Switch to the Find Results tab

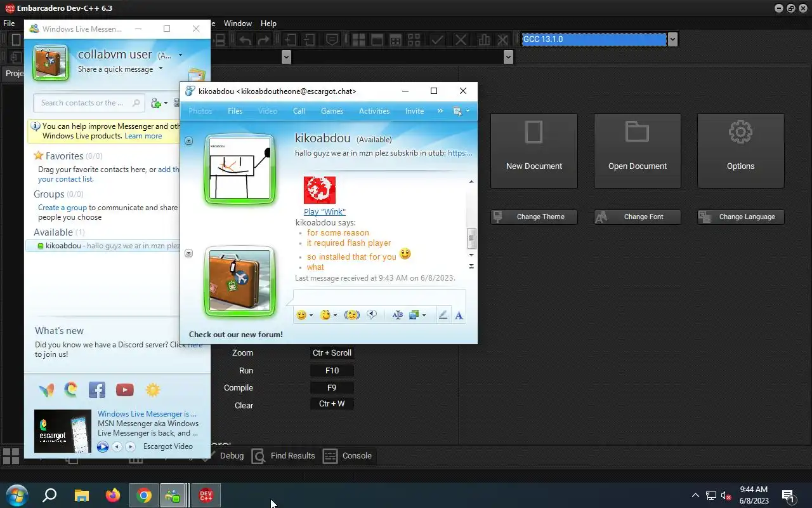point(284,456)
